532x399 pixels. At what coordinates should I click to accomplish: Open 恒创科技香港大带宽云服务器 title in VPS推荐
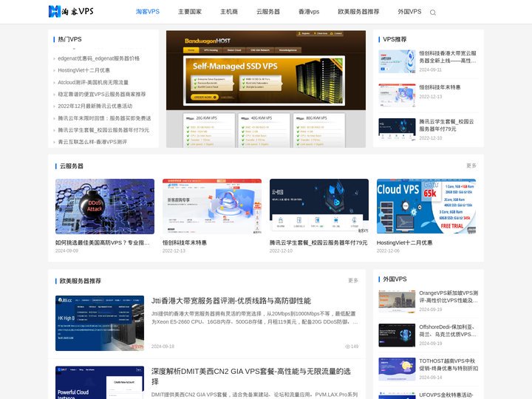tap(448, 57)
